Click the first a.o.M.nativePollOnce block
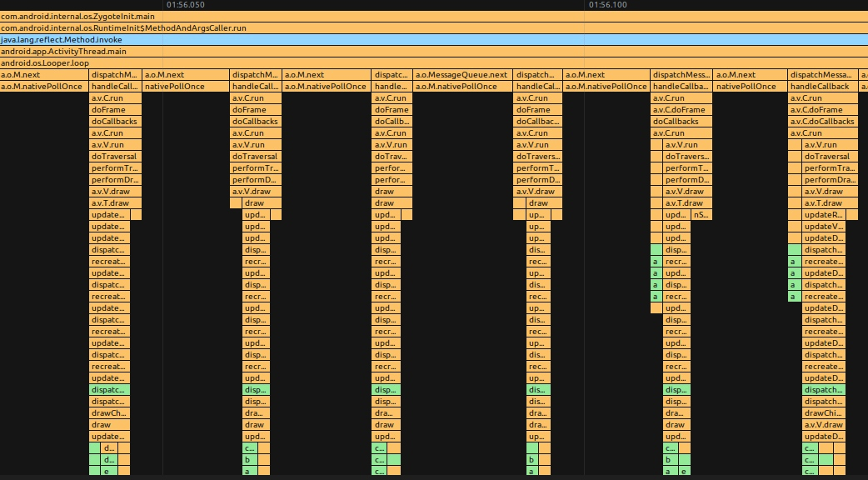This screenshot has width=868, height=480. [x=43, y=87]
